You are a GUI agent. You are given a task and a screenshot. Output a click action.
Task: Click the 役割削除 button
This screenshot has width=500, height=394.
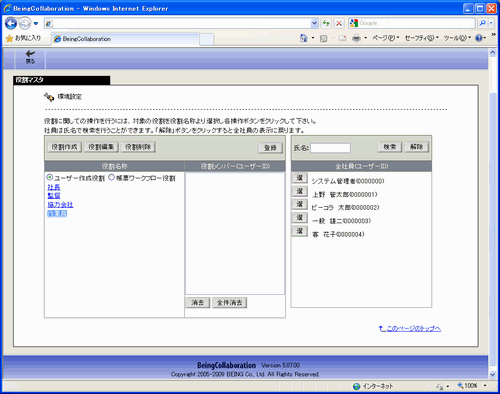tap(138, 147)
